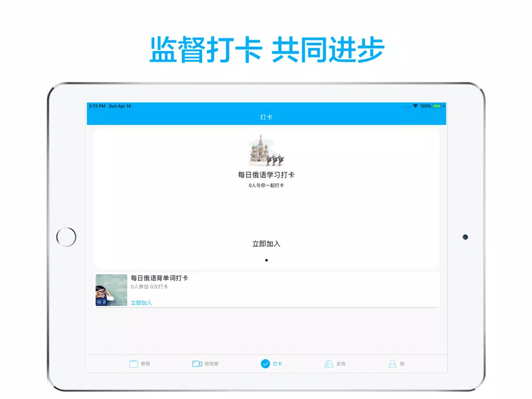Click the blue 立即加入 link for 每日俄语背单词打卡
Image resolution: width=532 pixels, height=399 pixels.
[x=141, y=303]
